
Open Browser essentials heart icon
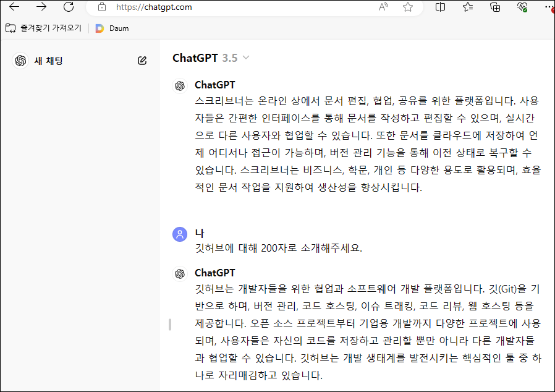(x=522, y=7)
